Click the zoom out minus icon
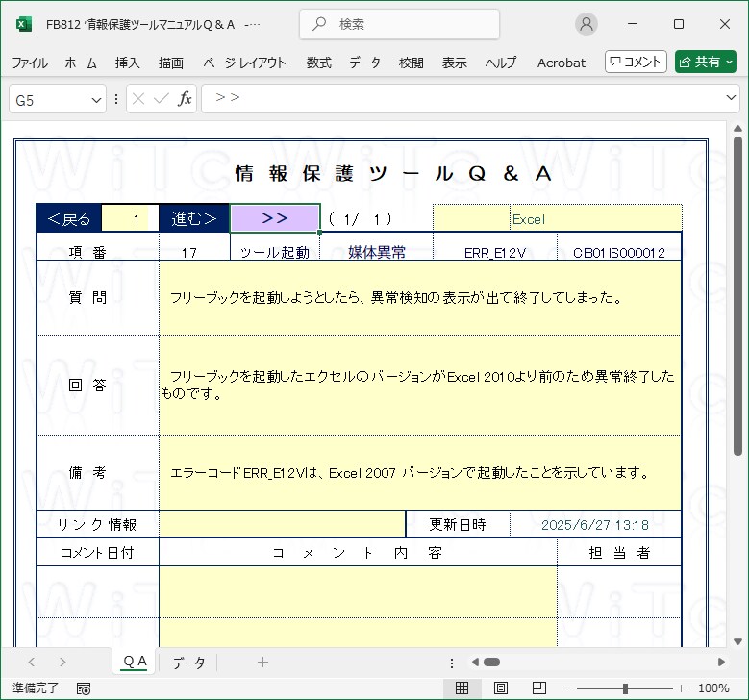Screen dimensions: 749x700 568,688
